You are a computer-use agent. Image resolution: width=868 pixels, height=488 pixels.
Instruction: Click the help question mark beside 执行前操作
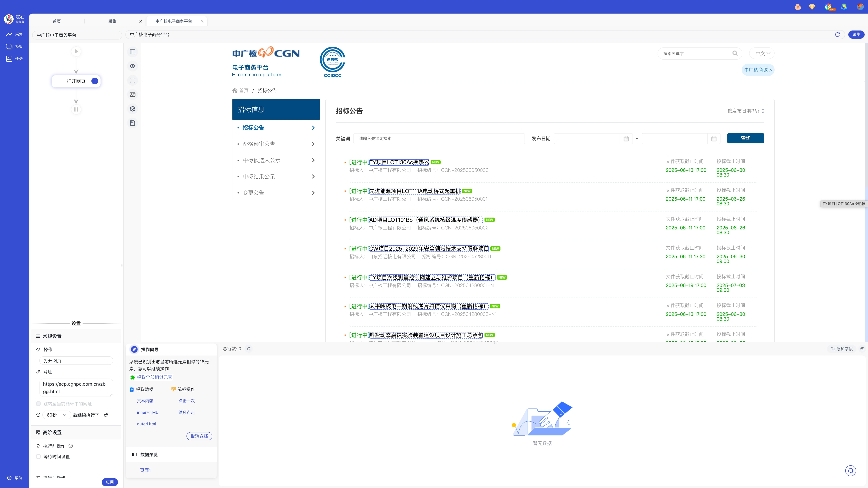coord(71,446)
